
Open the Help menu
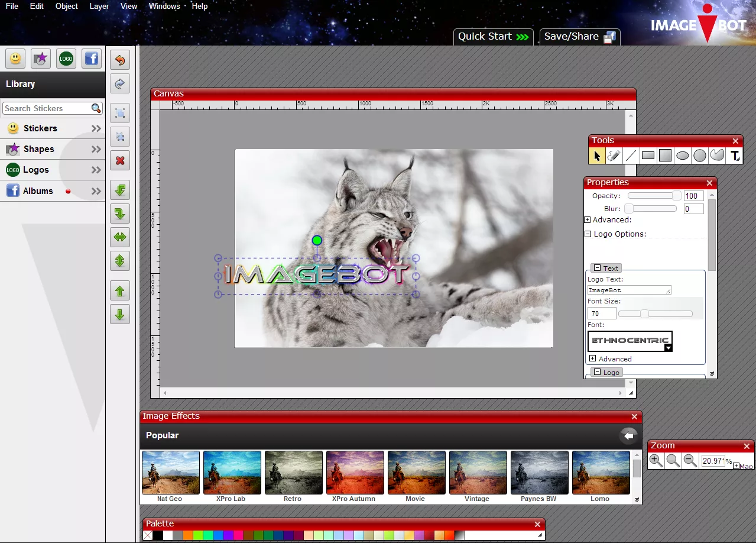pos(200,6)
